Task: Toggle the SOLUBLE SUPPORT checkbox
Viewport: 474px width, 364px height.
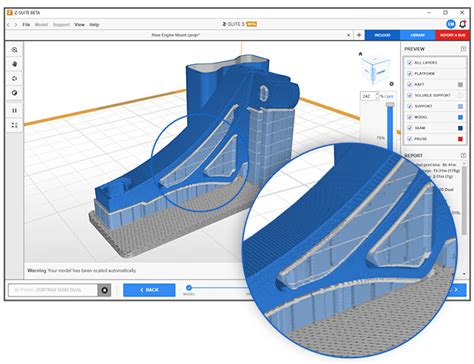Action: pyautogui.click(x=410, y=95)
